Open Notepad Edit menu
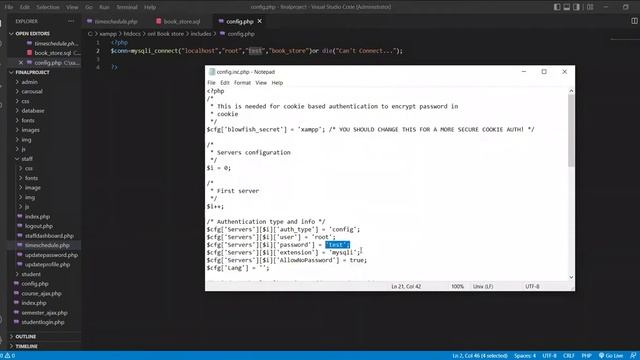Screen dimensions: 640x360 [x=225, y=83]
